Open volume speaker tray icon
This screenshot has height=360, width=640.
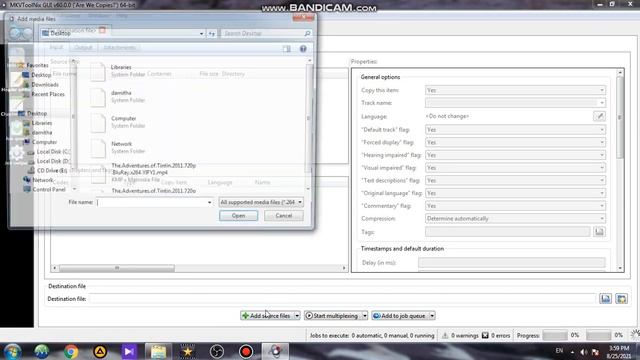584,352
